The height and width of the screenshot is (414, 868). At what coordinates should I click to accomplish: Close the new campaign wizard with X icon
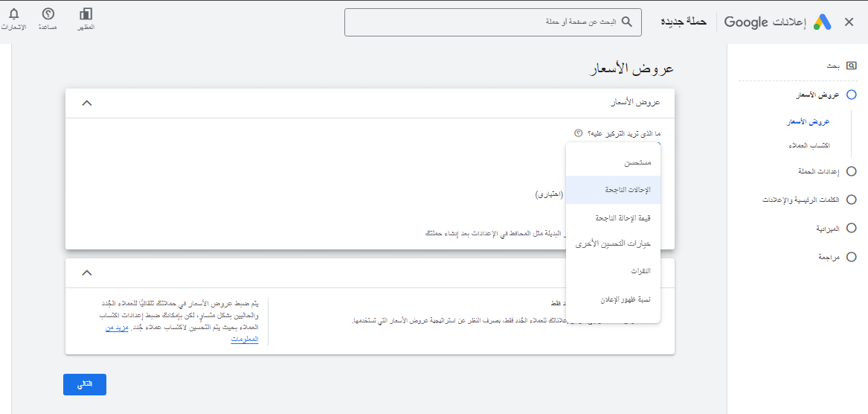(x=849, y=22)
